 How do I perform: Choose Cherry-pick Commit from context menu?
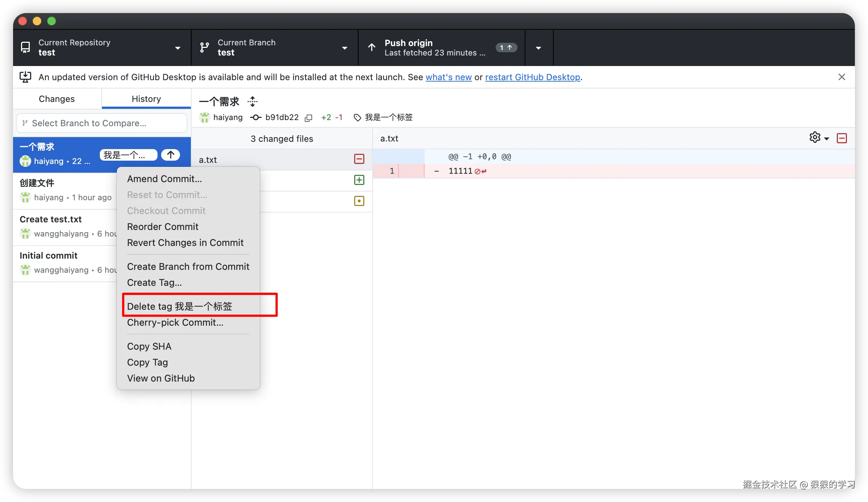175,322
